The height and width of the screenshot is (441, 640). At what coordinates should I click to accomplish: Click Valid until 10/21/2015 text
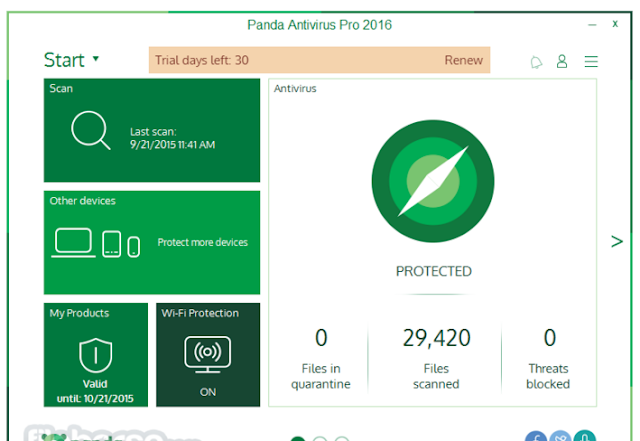pyautogui.click(x=95, y=391)
